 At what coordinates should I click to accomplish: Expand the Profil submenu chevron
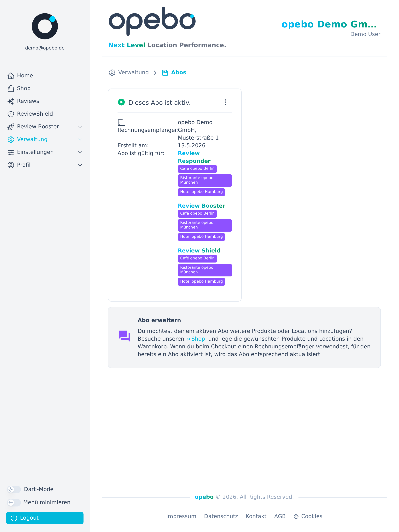point(80,165)
